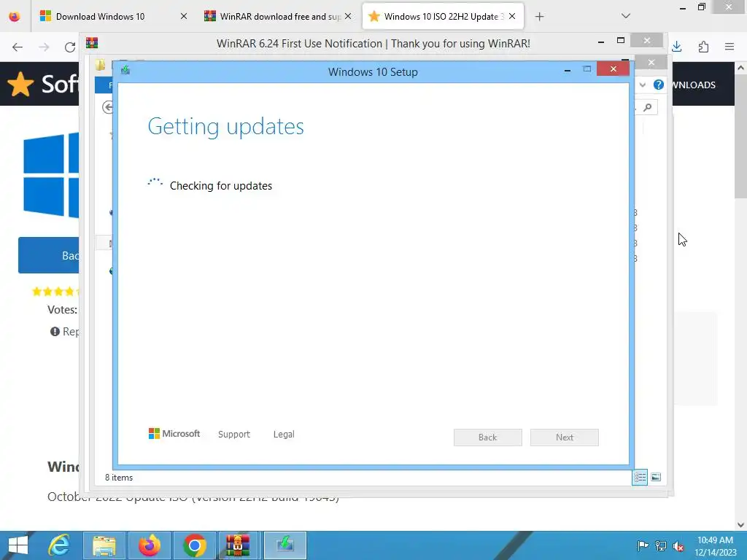Open a new Firefox tab
Screen dimensions: 747x560
click(x=539, y=17)
